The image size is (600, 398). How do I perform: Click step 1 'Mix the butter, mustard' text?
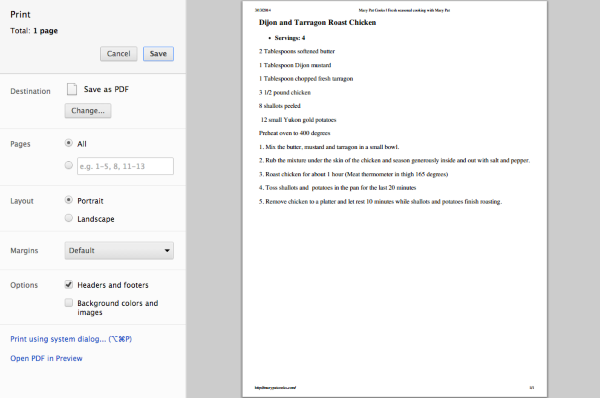329,147
